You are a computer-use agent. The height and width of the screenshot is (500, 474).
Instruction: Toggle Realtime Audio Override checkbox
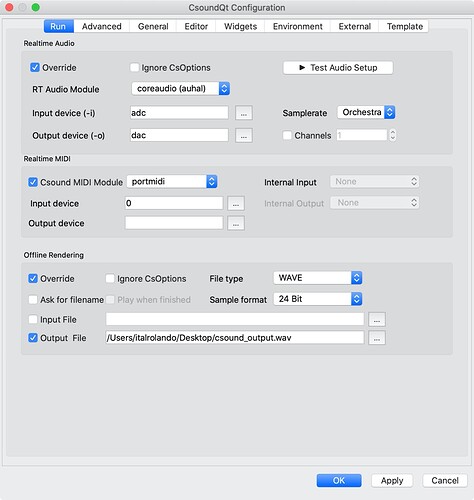tap(35, 68)
